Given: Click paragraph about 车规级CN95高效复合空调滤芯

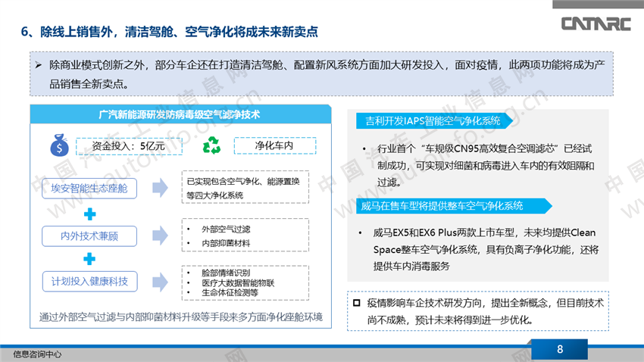Looking at the screenshot, I should (x=486, y=165).
